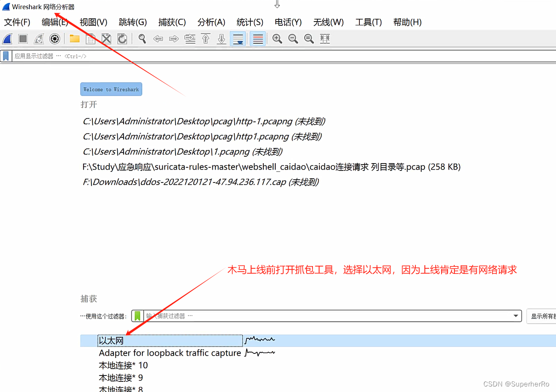556x392 pixels.
Task: Close the capture file icon
Action: click(x=106, y=39)
